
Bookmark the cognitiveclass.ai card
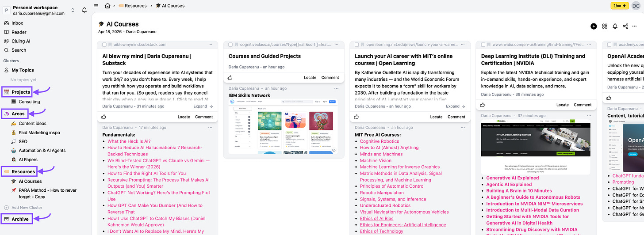(237, 45)
